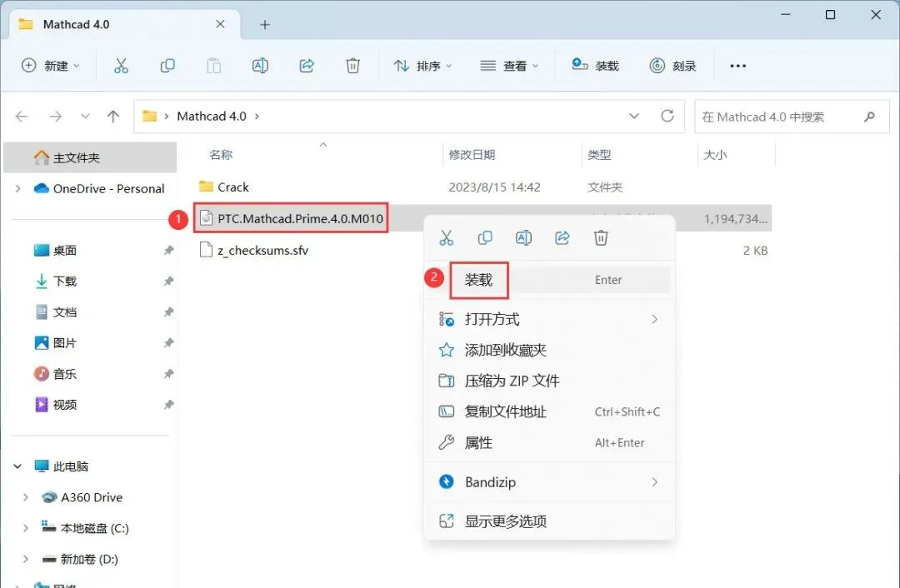Click the toolbar 装载 mount button

tap(595, 66)
